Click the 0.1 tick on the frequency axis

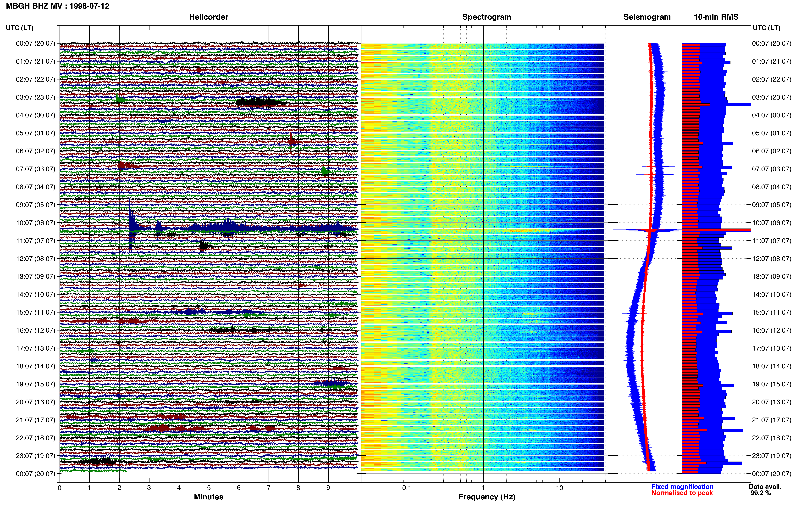407,488
